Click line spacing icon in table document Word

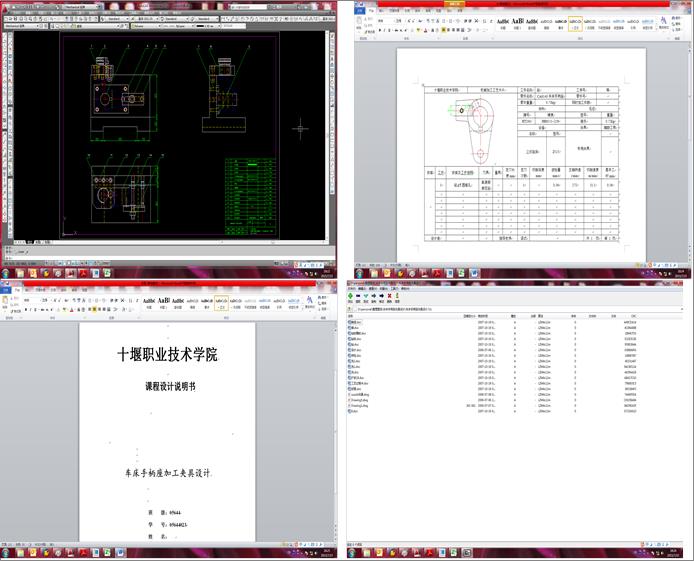coord(469,30)
